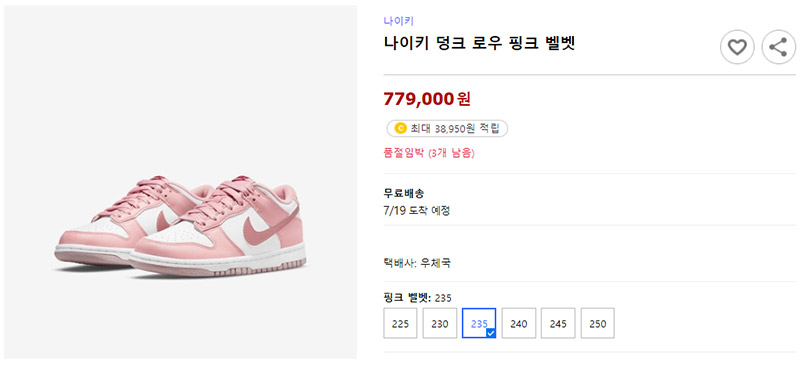This screenshot has height=365, width=800.
Task: Add the product to wishlist with heart icon
Action: tap(737, 47)
